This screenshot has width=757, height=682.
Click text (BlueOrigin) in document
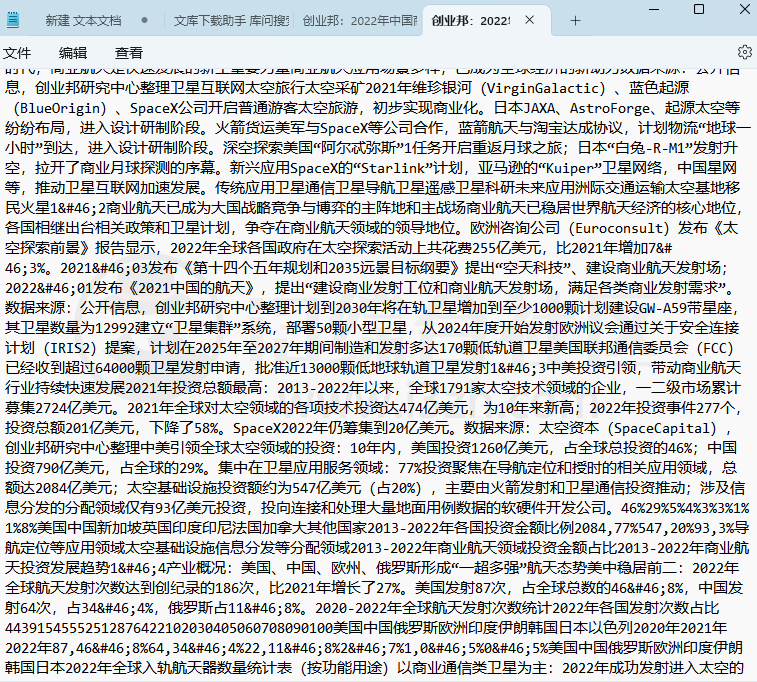pyautogui.click(x=61, y=108)
